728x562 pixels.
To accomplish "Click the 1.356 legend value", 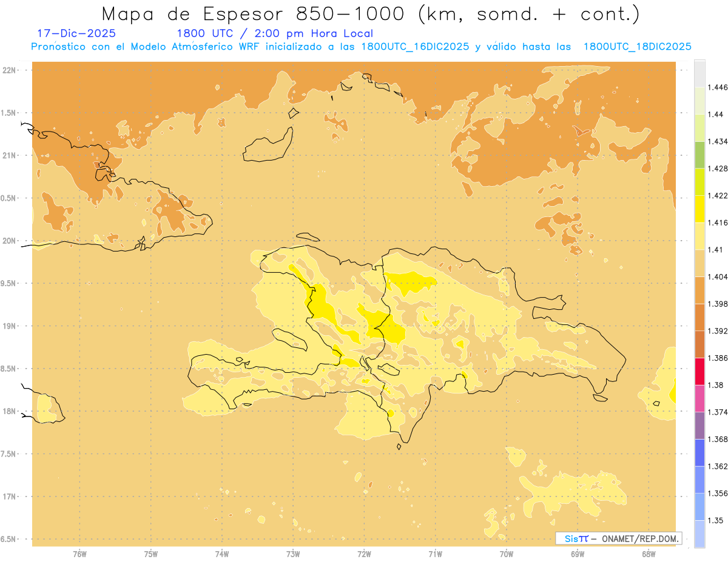I will [718, 493].
